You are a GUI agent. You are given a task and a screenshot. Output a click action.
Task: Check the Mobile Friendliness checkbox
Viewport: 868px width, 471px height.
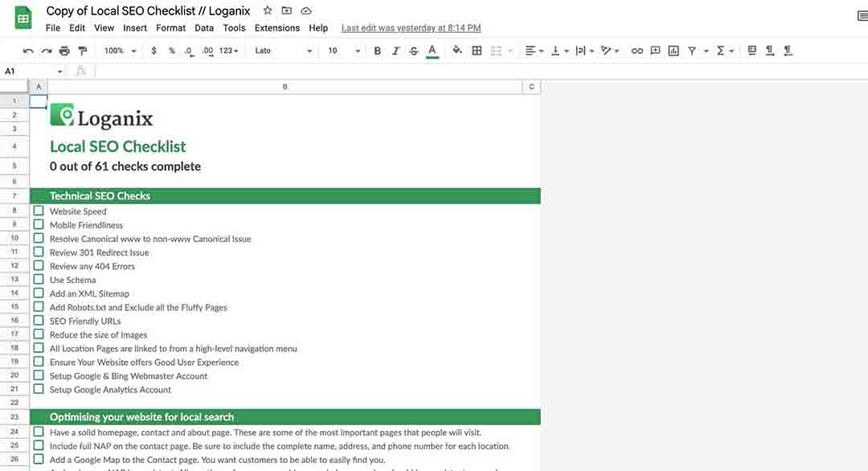[39, 225]
